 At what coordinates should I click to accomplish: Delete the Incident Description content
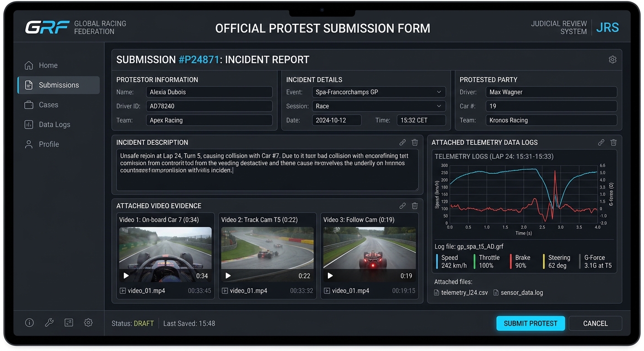coord(414,143)
